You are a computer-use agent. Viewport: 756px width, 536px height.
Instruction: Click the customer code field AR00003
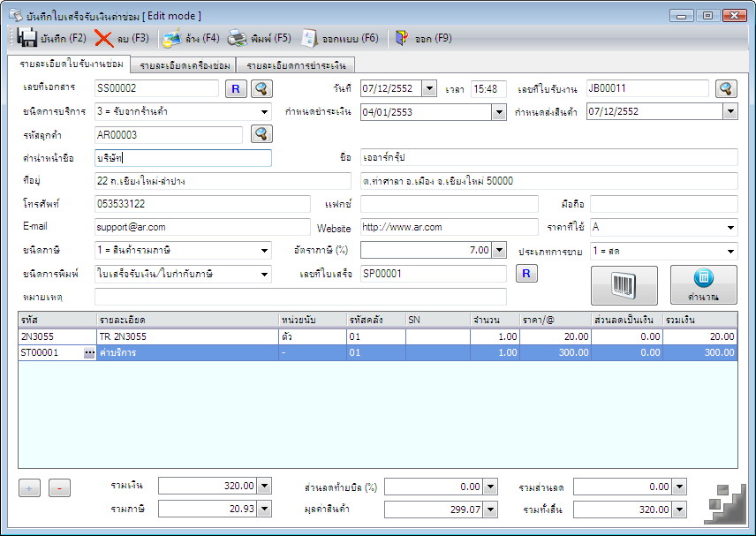(x=169, y=135)
